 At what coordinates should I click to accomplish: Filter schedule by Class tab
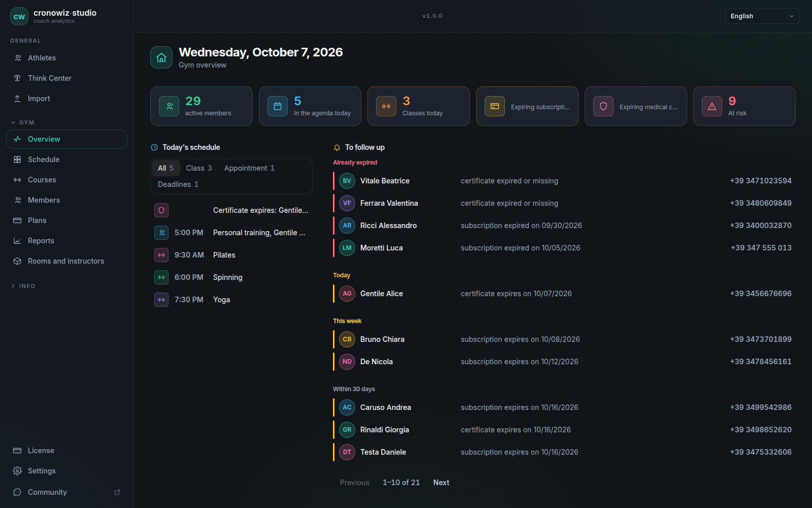pos(198,168)
